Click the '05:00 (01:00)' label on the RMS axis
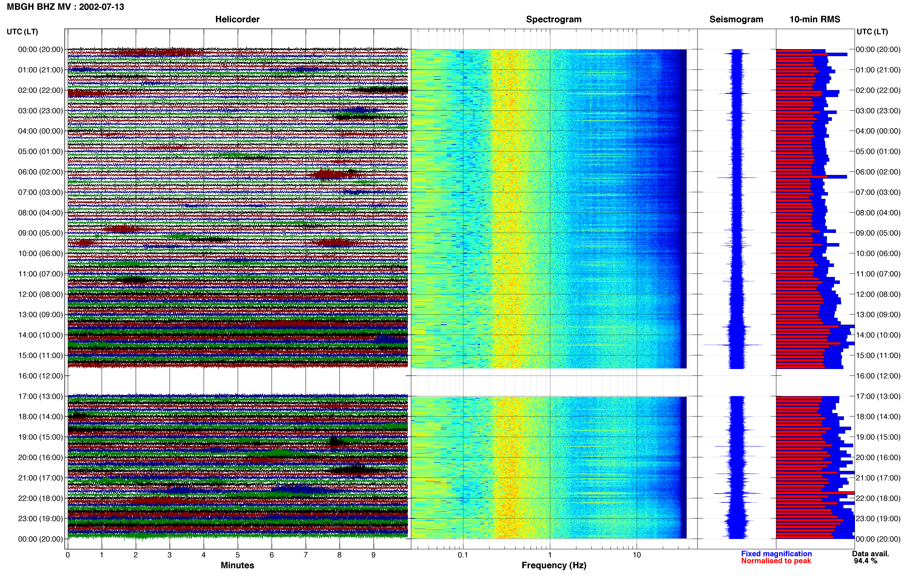The image size is (924, 578). pos(878,151)
